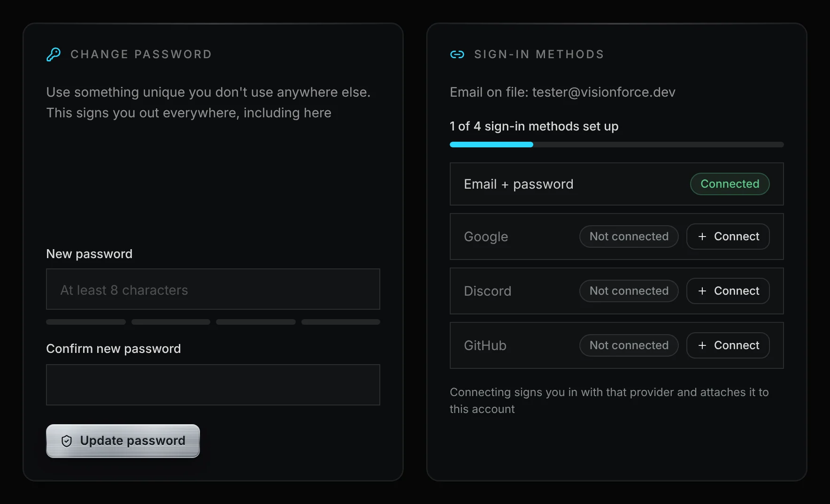Click the shield icon in Update password
The width and height of the screenshot is (830, 504).
click(x=67, y=441)
